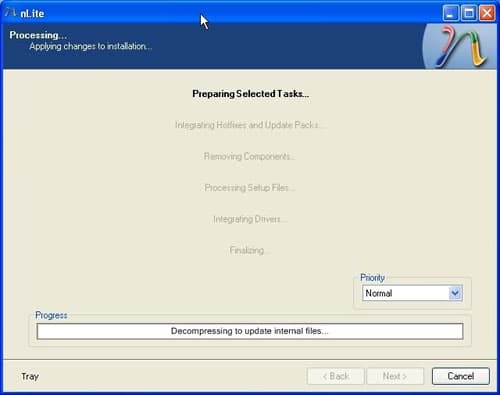
Task: Click the Progress group label
Action: 51,315
